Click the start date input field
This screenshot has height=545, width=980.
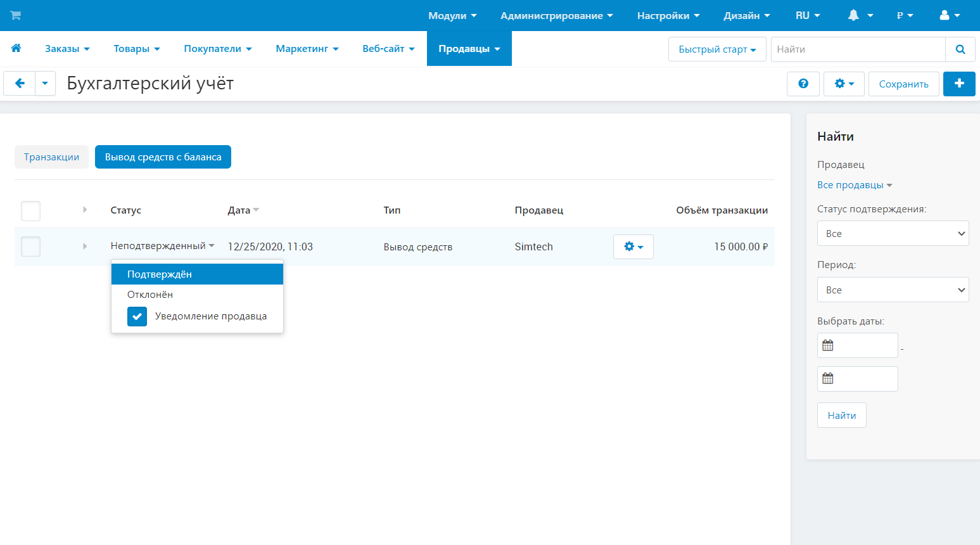point(865,345)
